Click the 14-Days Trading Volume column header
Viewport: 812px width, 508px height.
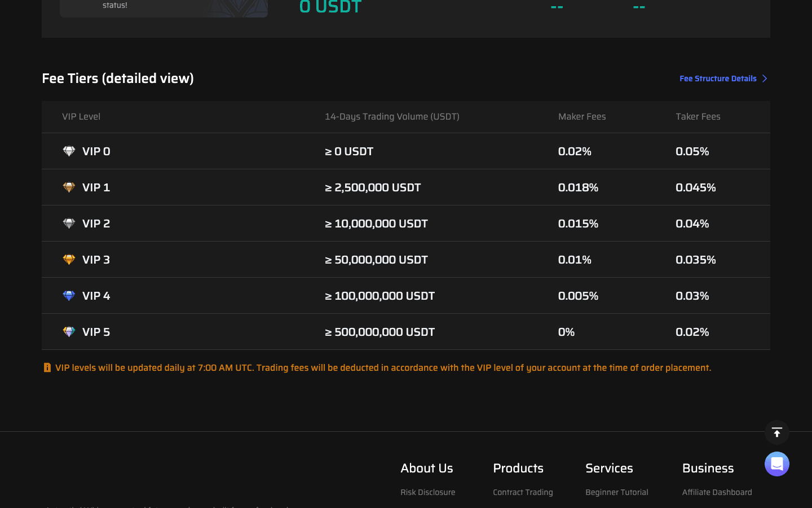pyautogui.click(x=392, y=116)
